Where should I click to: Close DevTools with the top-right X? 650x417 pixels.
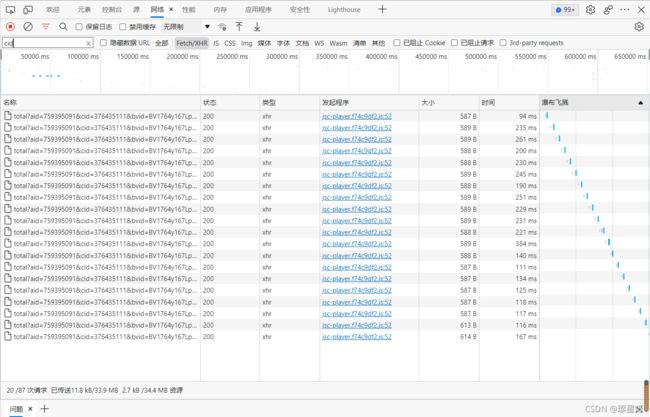coord(641,10)
